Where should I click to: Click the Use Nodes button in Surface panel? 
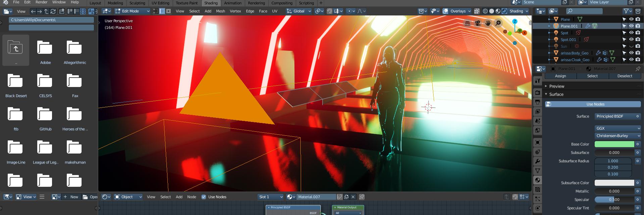click(593, 104)
